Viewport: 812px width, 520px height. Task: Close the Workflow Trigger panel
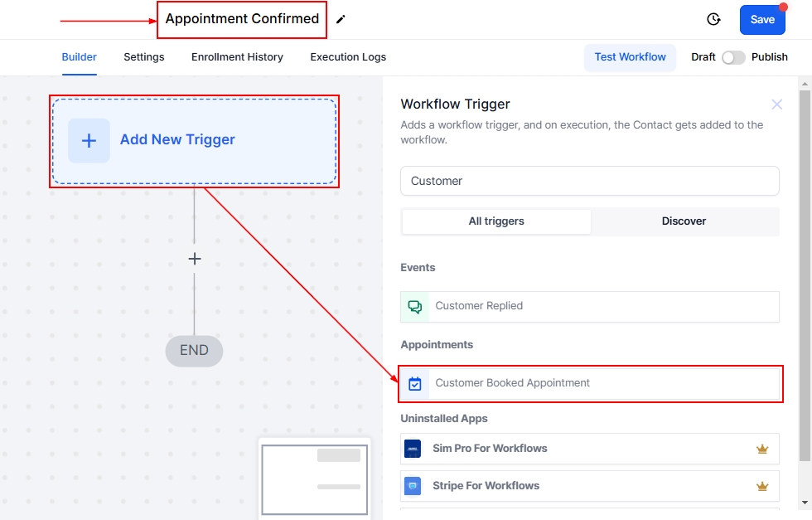776,104
